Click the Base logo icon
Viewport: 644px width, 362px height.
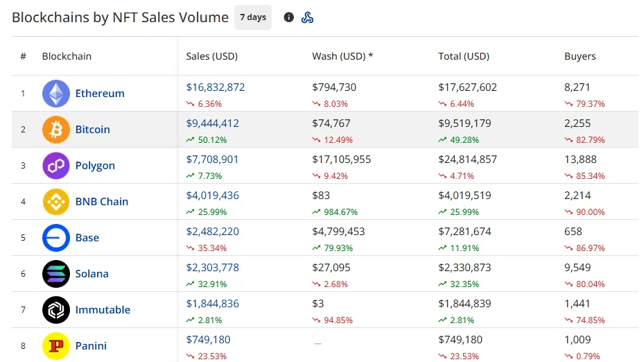(x=56, y=237)
